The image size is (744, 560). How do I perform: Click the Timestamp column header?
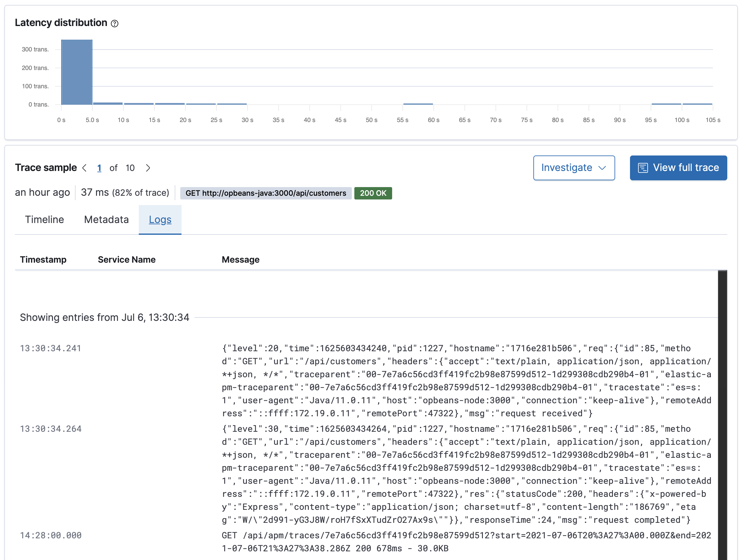[x=43, y=260]
